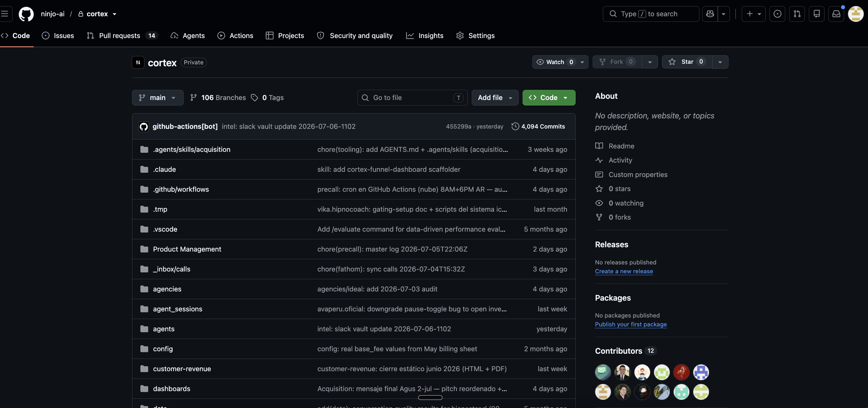The image size is (868, 408).
Task: Open the dashboards folder
Action: click(172, 389)
